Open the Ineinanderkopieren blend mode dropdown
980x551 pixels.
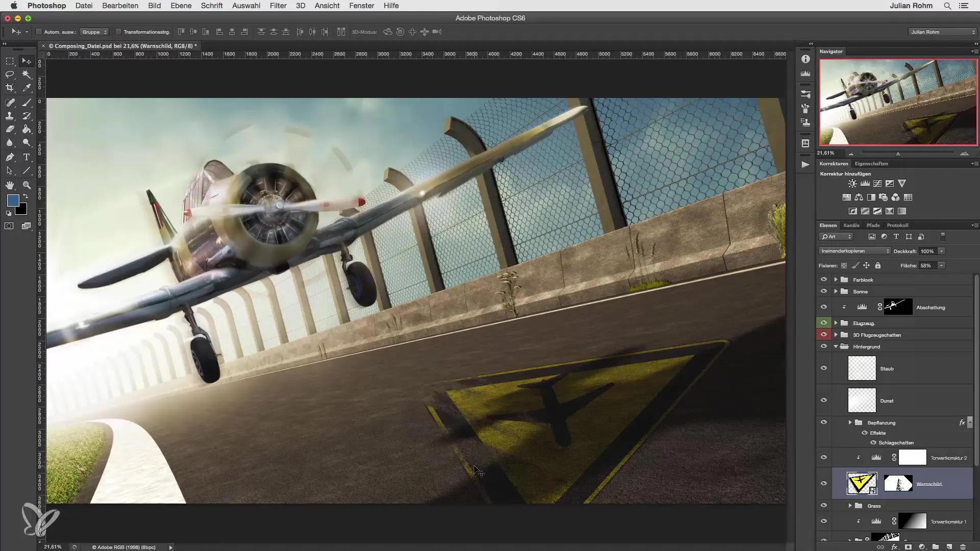coord(854,251)
